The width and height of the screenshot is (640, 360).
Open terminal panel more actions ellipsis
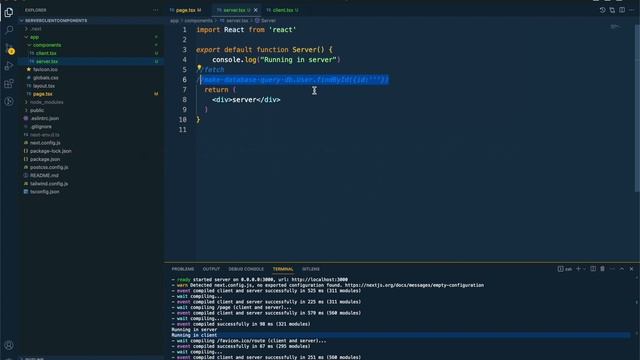tap(612, 269)
